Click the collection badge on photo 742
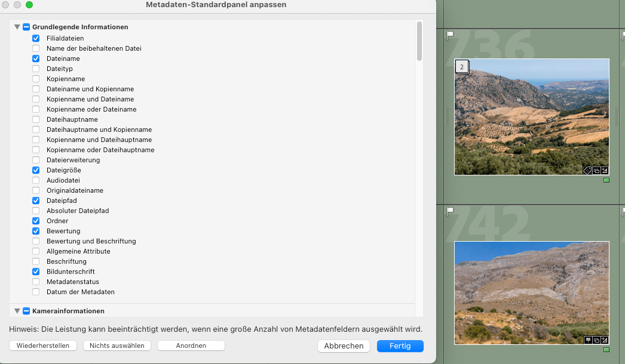 click(x=596, y=340)
